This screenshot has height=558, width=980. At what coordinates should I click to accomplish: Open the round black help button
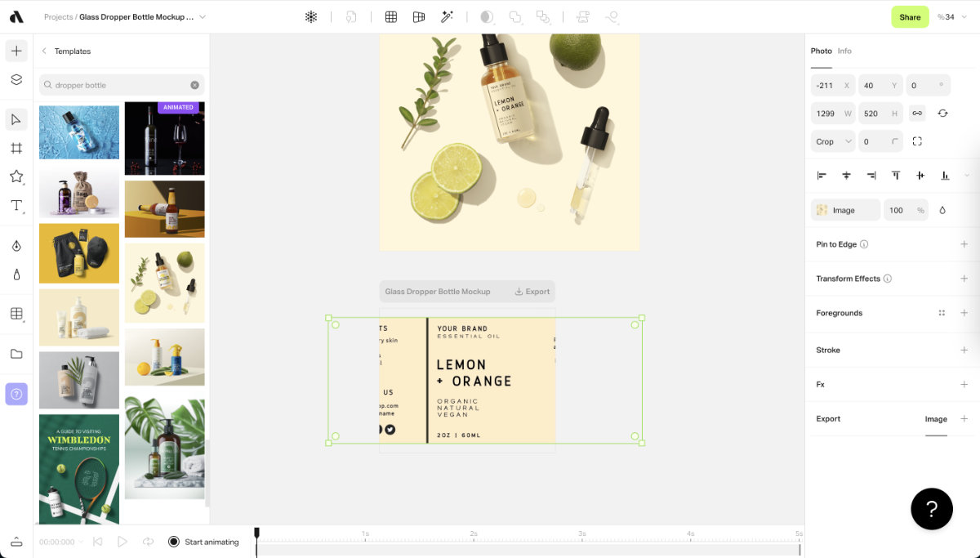932,509
